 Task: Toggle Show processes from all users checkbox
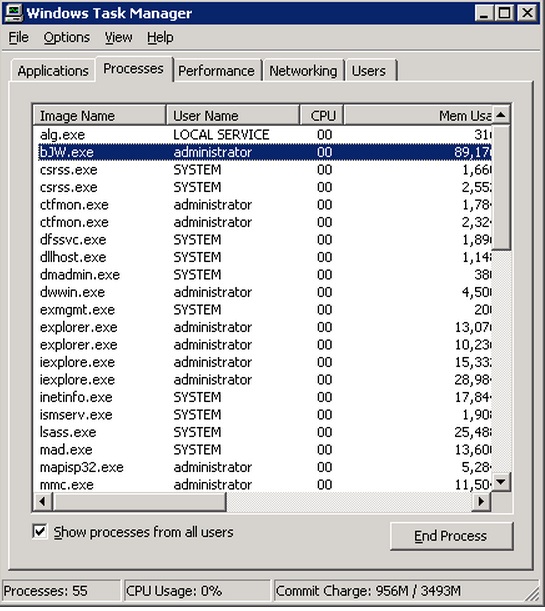40,532
